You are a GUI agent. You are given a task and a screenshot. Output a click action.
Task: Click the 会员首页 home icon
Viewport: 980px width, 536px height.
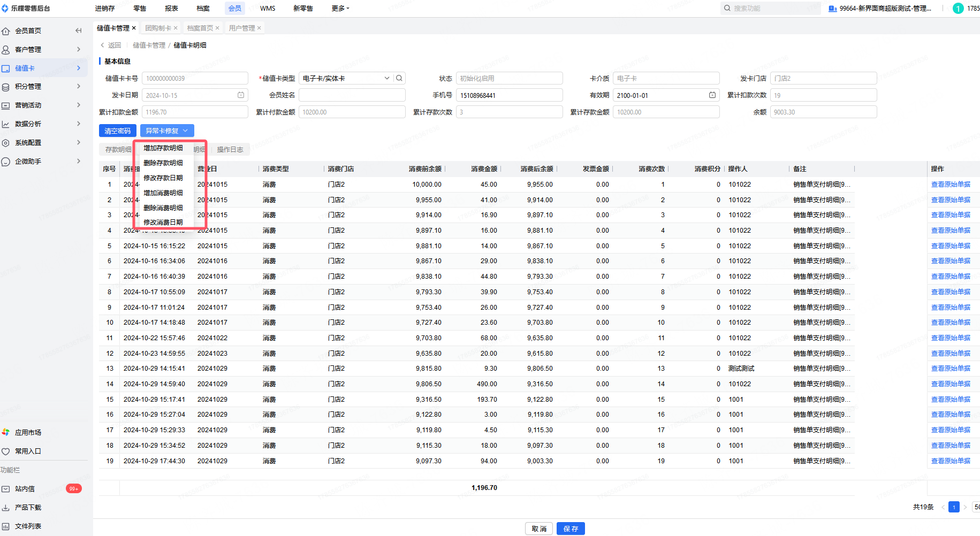(x=6, y=31)
